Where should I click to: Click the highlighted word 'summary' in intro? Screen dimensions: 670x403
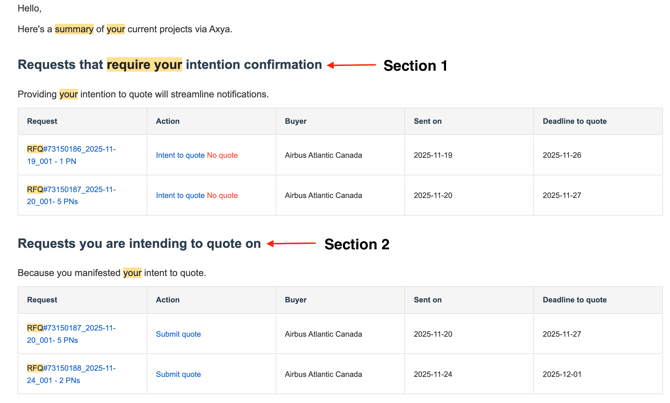point(74,29)
